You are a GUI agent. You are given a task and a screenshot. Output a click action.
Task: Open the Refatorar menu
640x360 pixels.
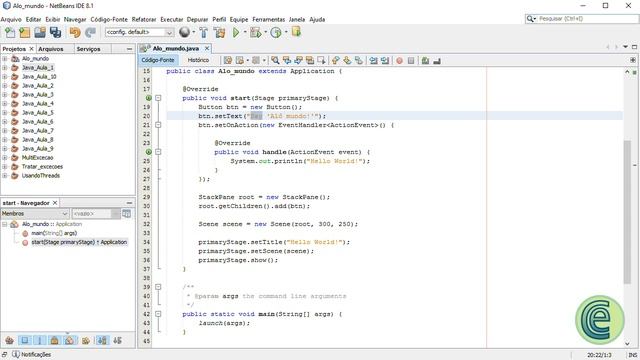144,19
